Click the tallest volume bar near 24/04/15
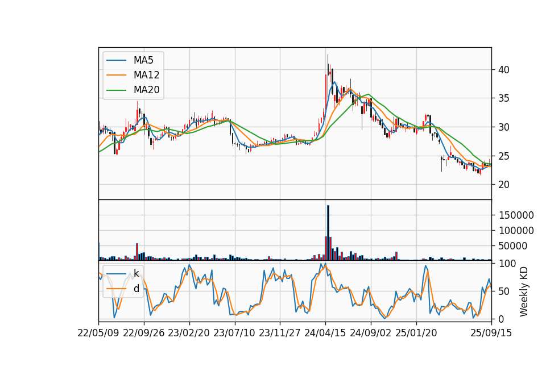 pos(328,233)
